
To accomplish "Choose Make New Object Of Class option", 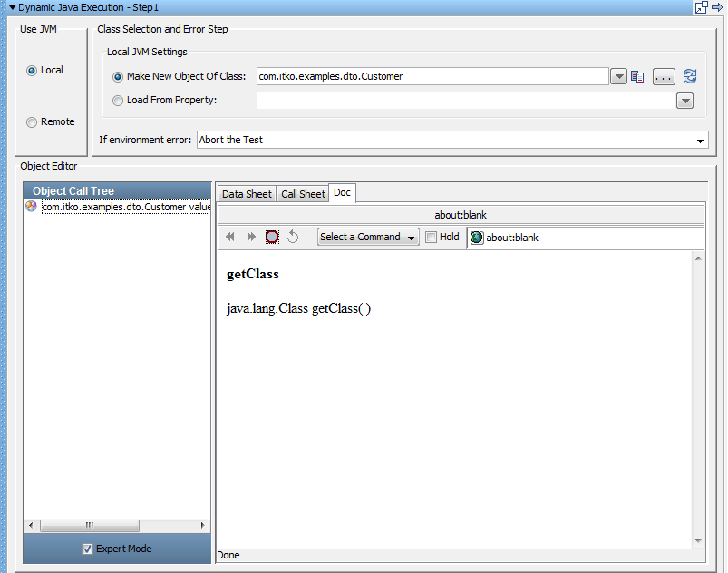I will coord(118,77).
